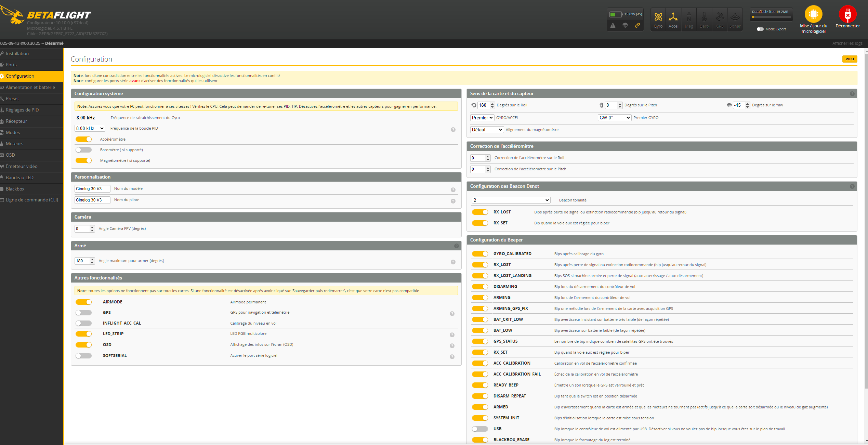868x445 pixels.
Task: Click the firmware update chip icon
Action: pyautogui.click(x=813, y=14)
